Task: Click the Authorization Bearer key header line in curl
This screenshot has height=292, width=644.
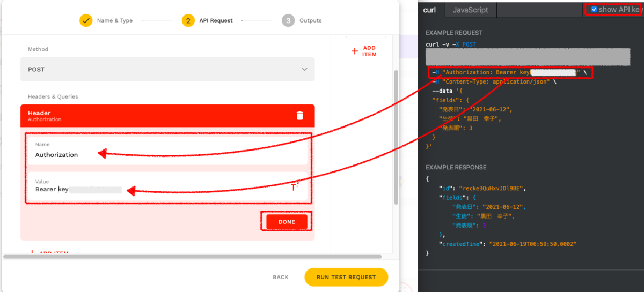Action: coord(509,72)
